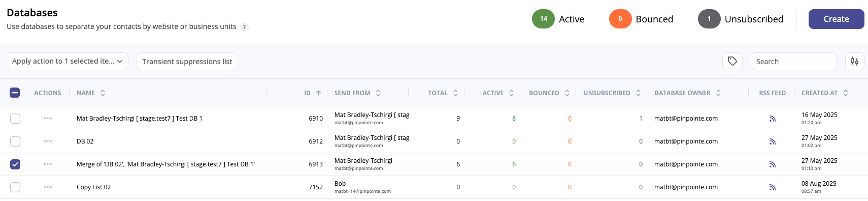Open actions menu for Copy List 02
Image resolution: width=868 pixels, height=201 pixels.
[48, 187]
